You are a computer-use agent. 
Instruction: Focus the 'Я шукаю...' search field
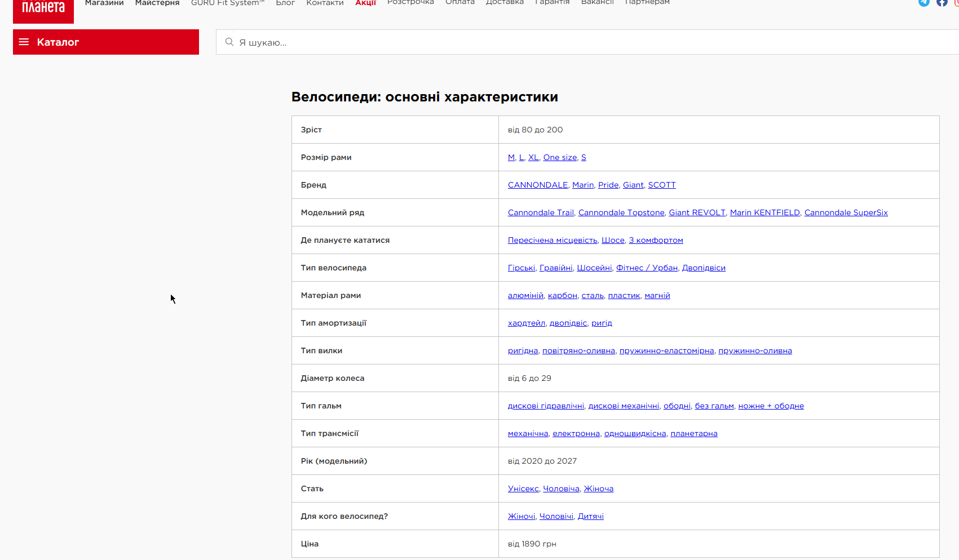tap(587, 42)
